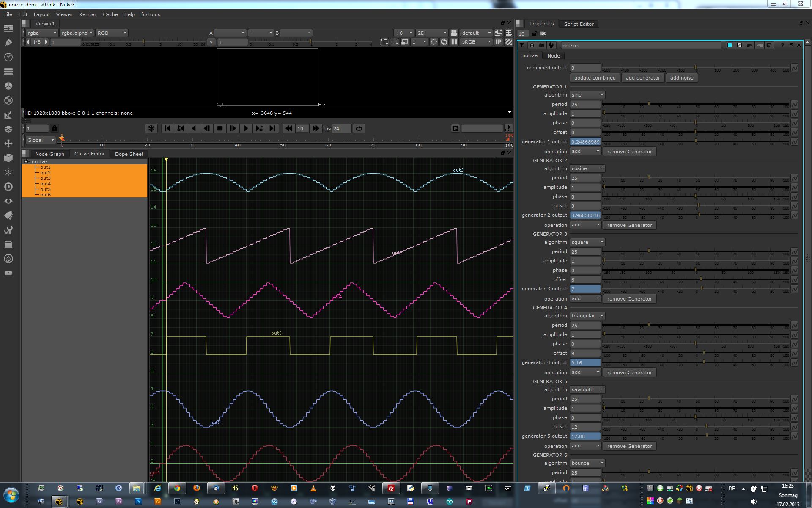This screenshot has height=508, width=812.
Task: Click the flipbook render button in the viewer
Action: [x=455, y=128]
